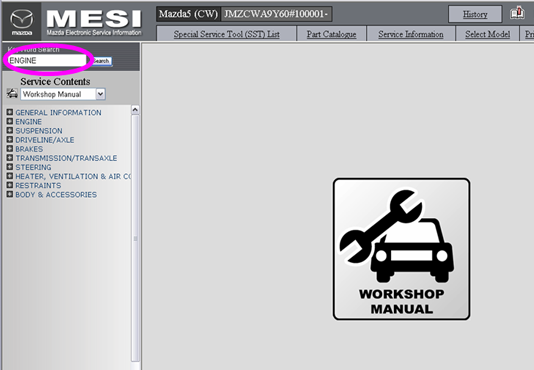Click the Mazda logo icon
The height and width of the screenshot is (370, 534).
pos(22,21)
